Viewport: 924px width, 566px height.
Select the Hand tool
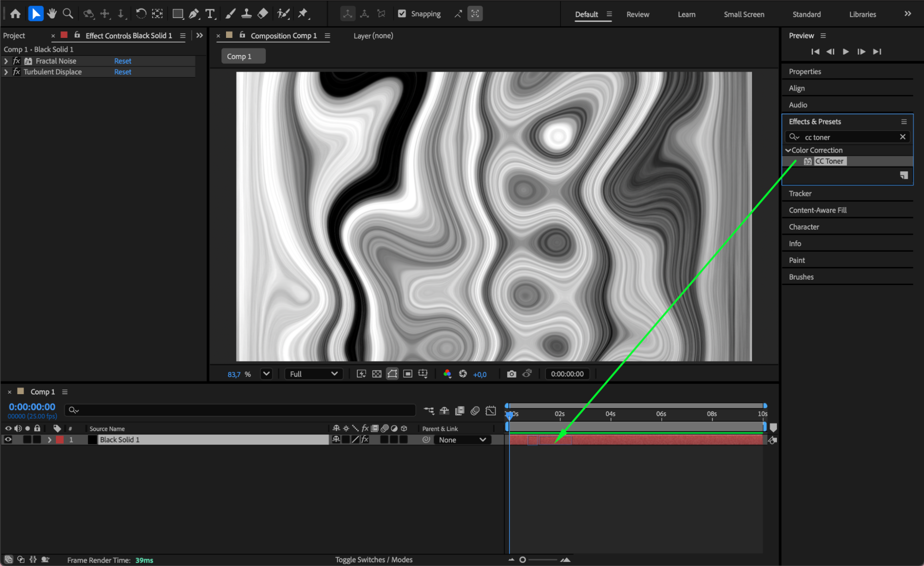tap(52, 13)
